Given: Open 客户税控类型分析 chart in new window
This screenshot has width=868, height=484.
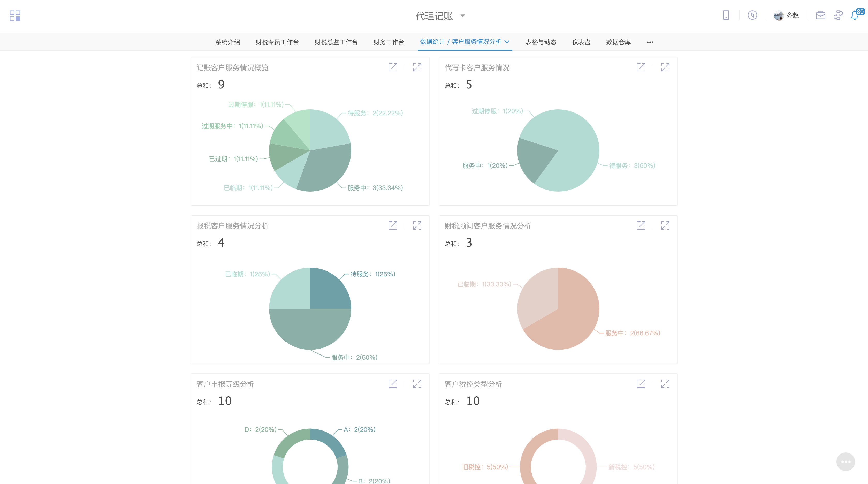Looking at the screenshot, I should (641, 384).
